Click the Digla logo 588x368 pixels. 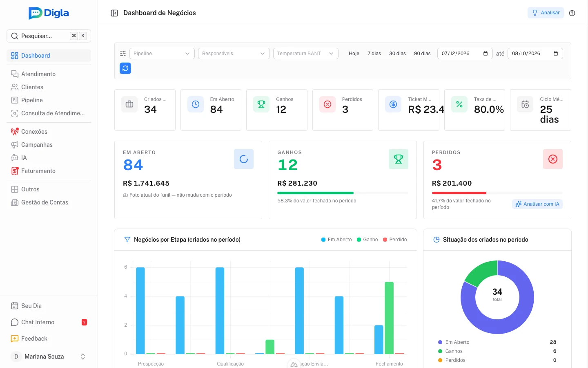(x=49, y=13)
